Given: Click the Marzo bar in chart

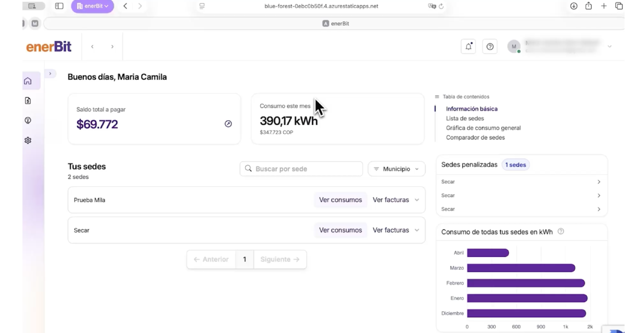Looking at the screenshot, I should tap(521, 268).
